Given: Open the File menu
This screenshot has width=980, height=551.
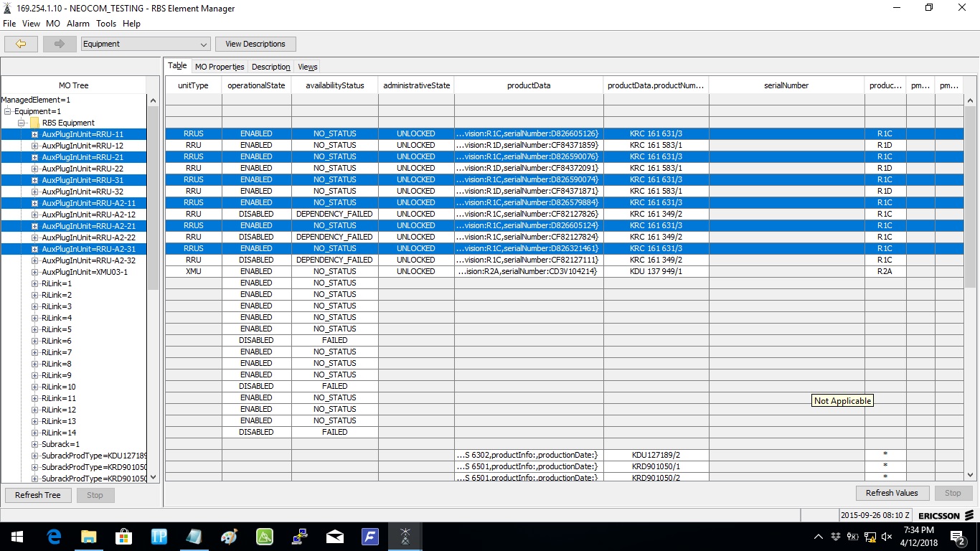Looking at the screenshot, I should (9, 24).
